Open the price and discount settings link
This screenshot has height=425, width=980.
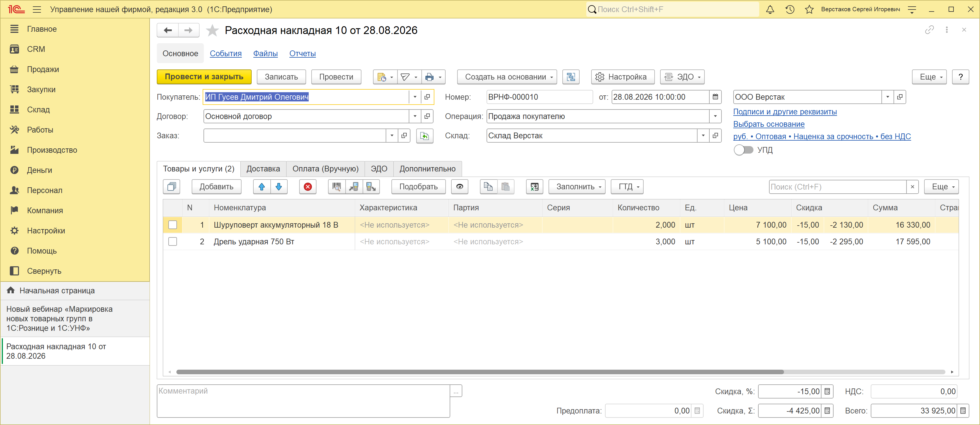click(822, 137)
